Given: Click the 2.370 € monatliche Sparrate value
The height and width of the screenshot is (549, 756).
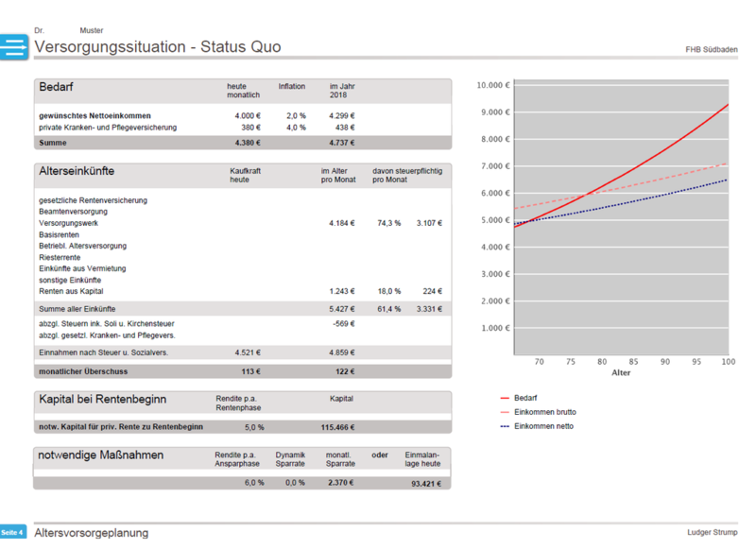Looking at the screenshot, I should coord(341,483).
